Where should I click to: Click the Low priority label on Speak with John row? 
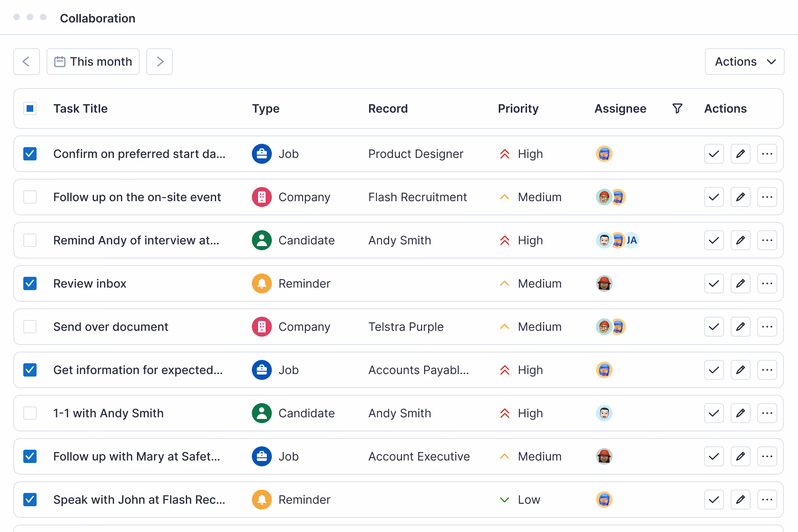(529, 500)
